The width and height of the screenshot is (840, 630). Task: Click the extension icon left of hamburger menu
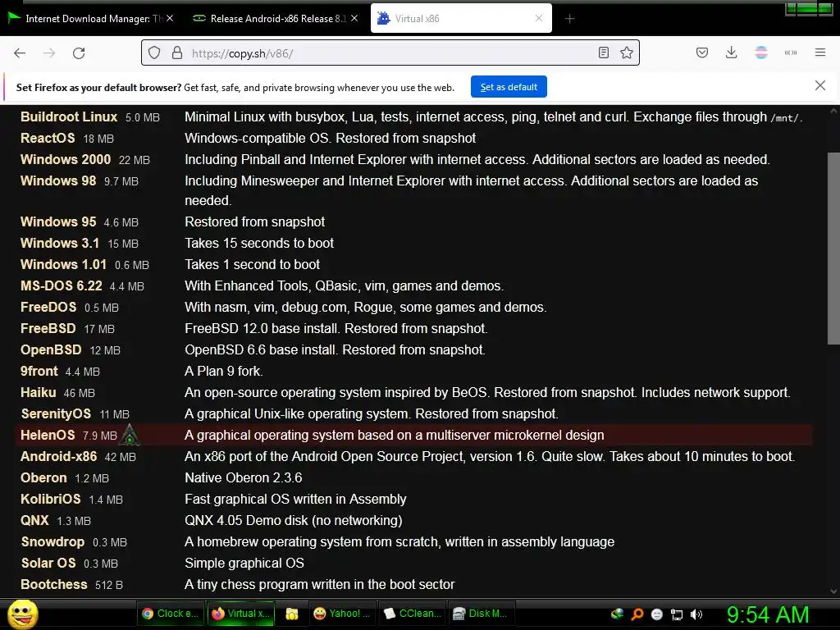(790, 52)
